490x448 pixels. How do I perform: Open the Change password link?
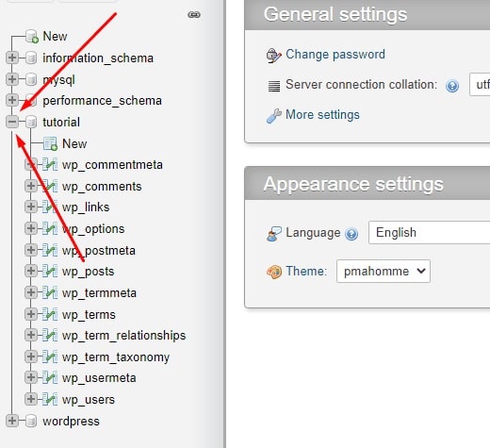(x=335, y=55)
